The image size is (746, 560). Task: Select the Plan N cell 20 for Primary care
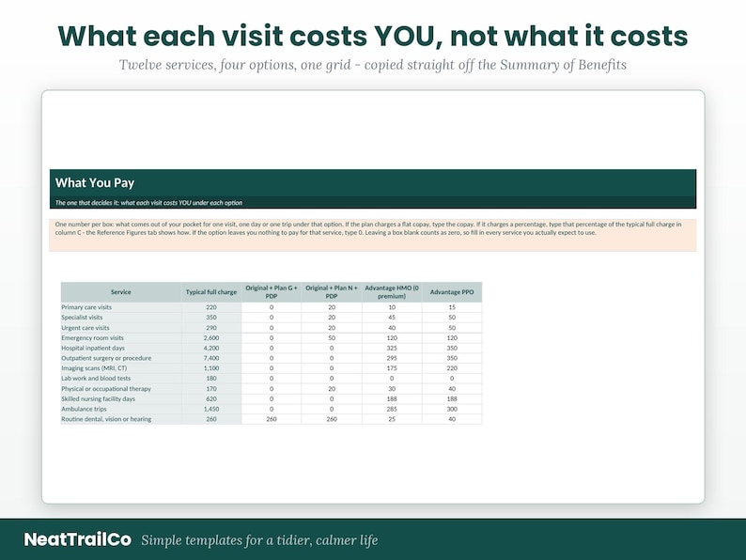click(x=332, y=307)
